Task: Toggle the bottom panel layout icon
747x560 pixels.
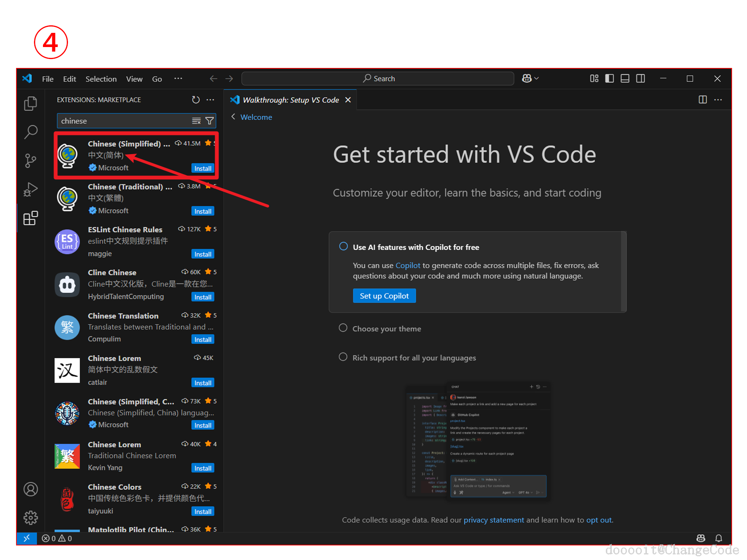Action: pos(625,78)
